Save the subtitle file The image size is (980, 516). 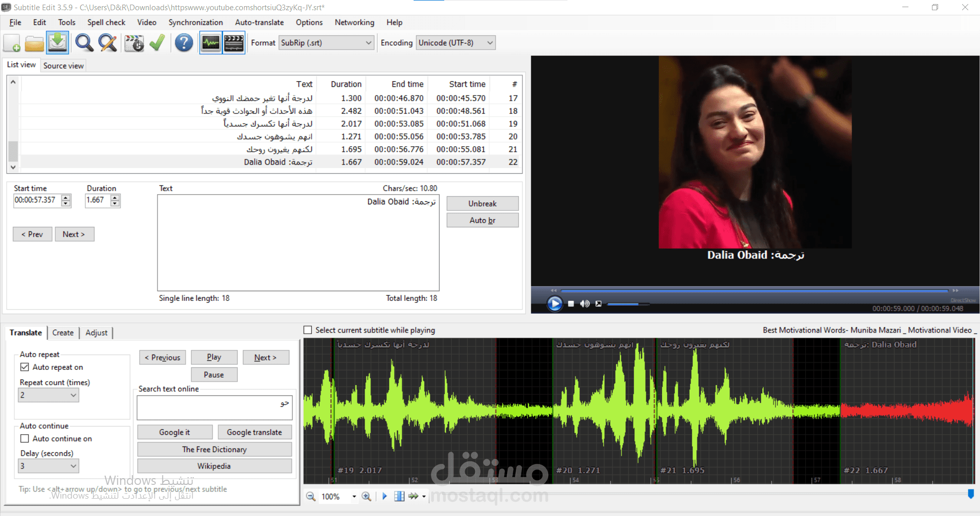pyautogui.click(x=57, y=43)
